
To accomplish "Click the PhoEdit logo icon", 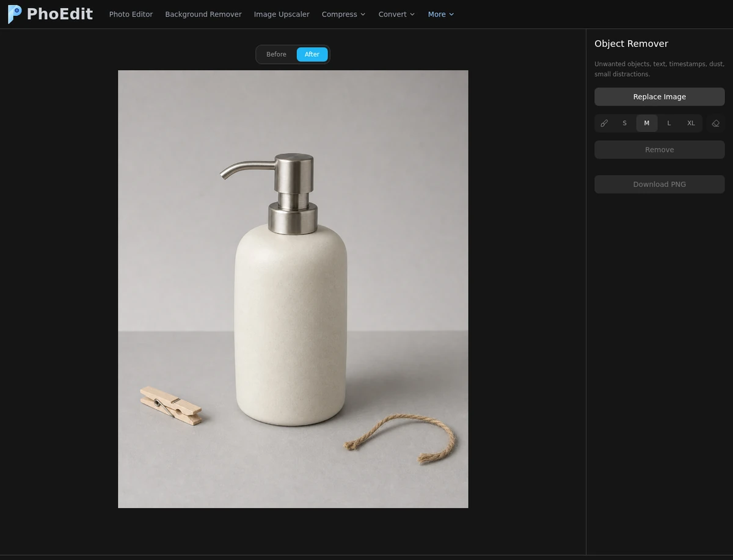I will pos(15,14).
